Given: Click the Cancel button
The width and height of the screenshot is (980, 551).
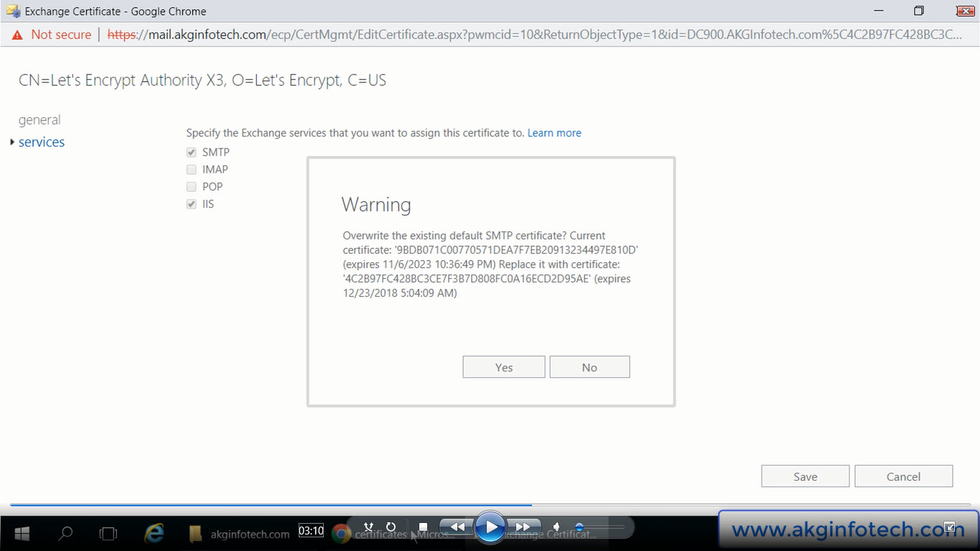Looking at the screenshot, I should point(903,476).
